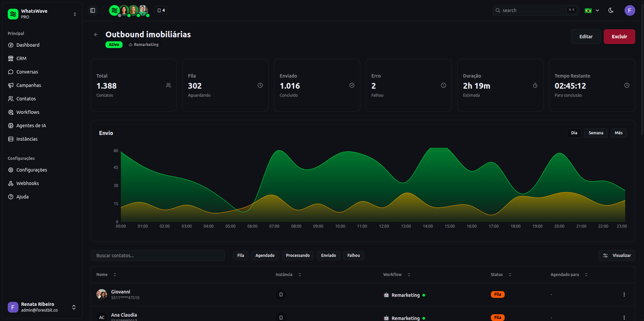Click the Editar button
Screen dimensions: 644x321
(x=586, y=37)
